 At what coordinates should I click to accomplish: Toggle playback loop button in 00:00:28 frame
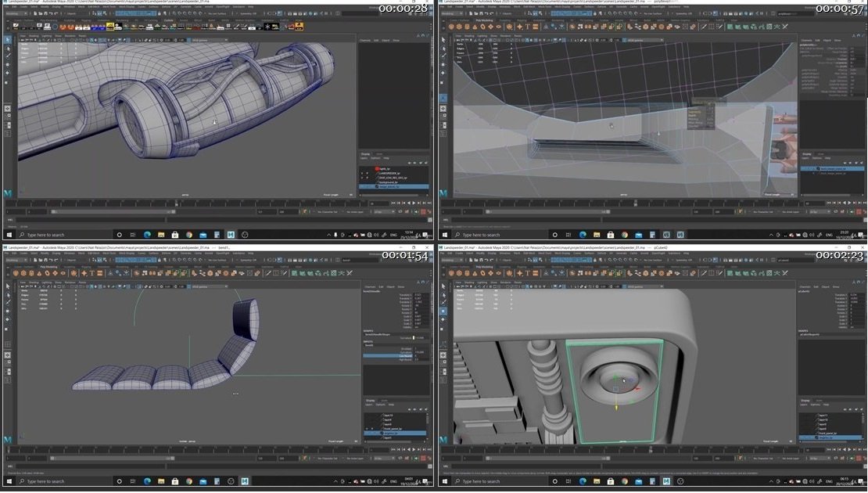[400, 211]
